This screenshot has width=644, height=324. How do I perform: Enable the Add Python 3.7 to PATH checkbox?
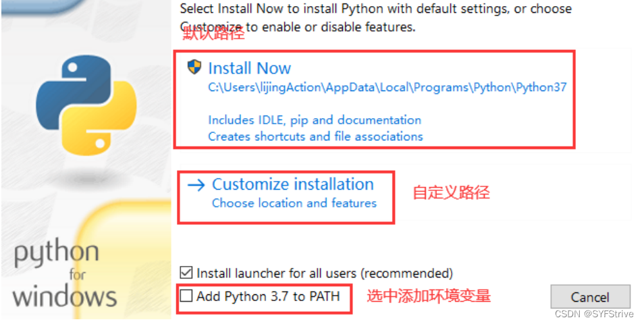click(186, 296)
